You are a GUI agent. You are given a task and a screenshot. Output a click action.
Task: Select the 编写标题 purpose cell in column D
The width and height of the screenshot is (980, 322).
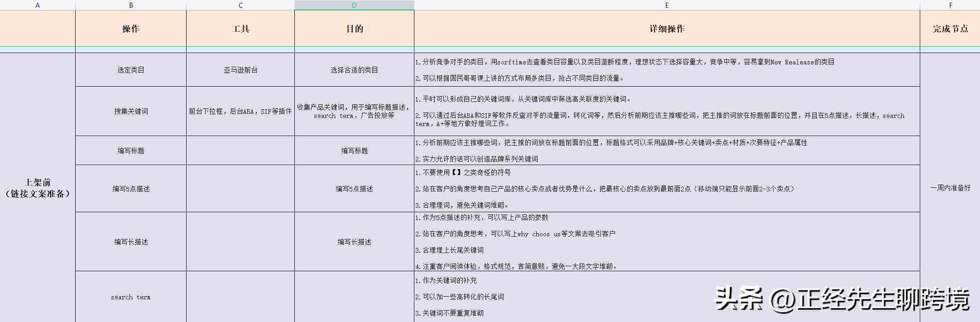click(354, 151)
